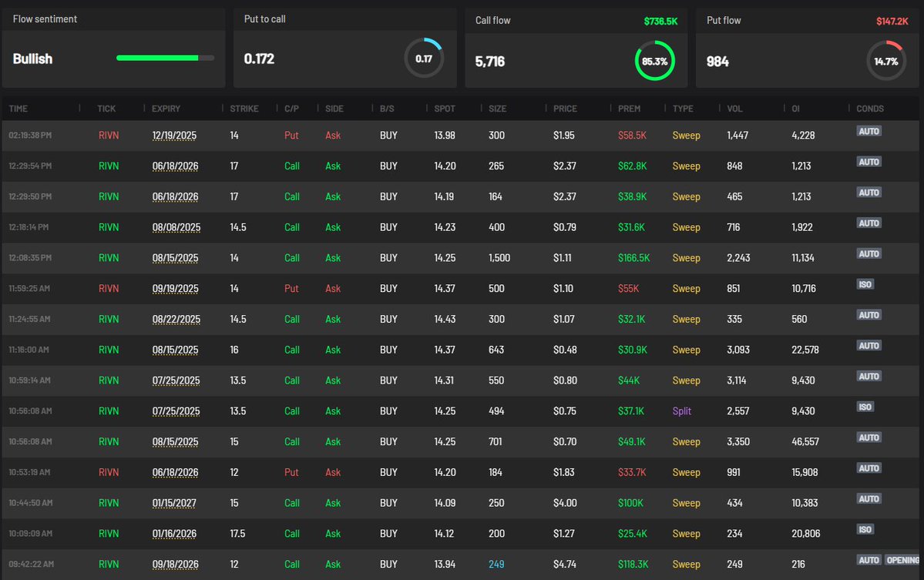The height and width of the screenshot is (580, 924).
Task: Click timestamp 10:59:14 AM
Action: pyautogui.click(x=29, y=381)
